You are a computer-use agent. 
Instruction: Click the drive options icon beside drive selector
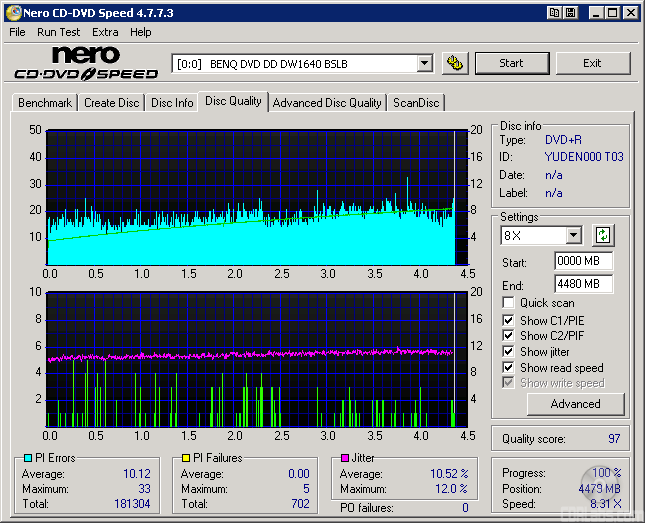(455, 63)
